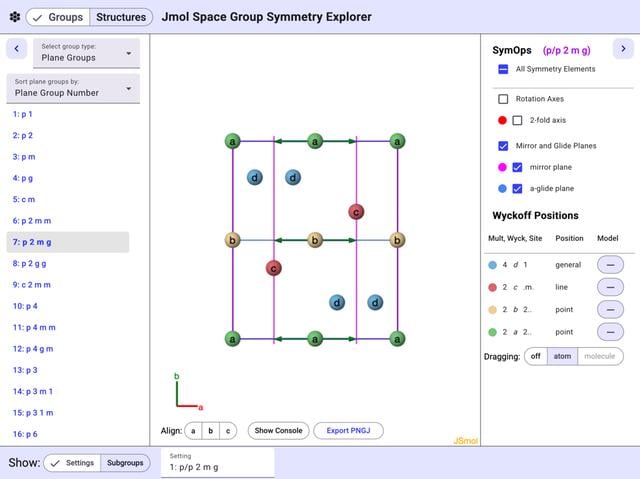Select plane group 12: p 4 g m

click(33, 349)
